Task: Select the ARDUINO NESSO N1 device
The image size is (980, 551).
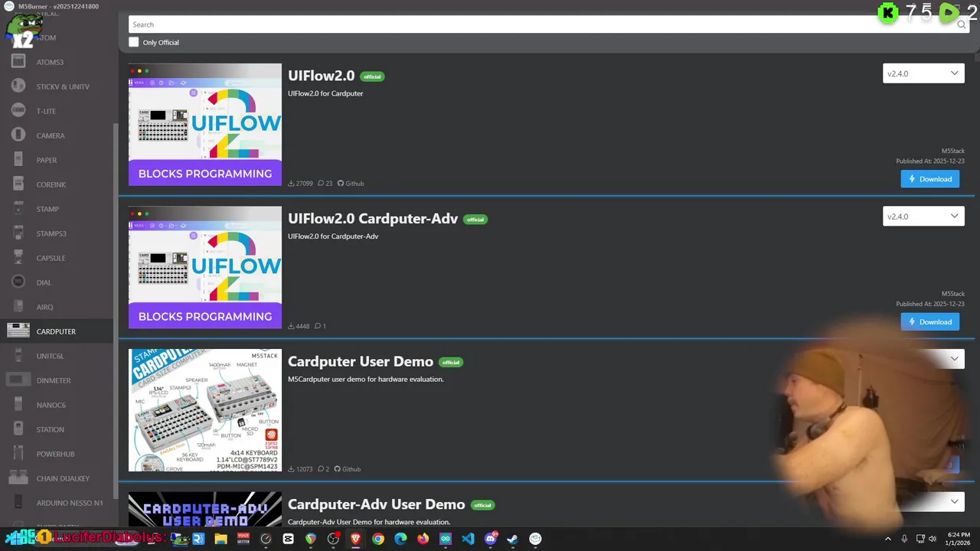Action: pos(57,503)
